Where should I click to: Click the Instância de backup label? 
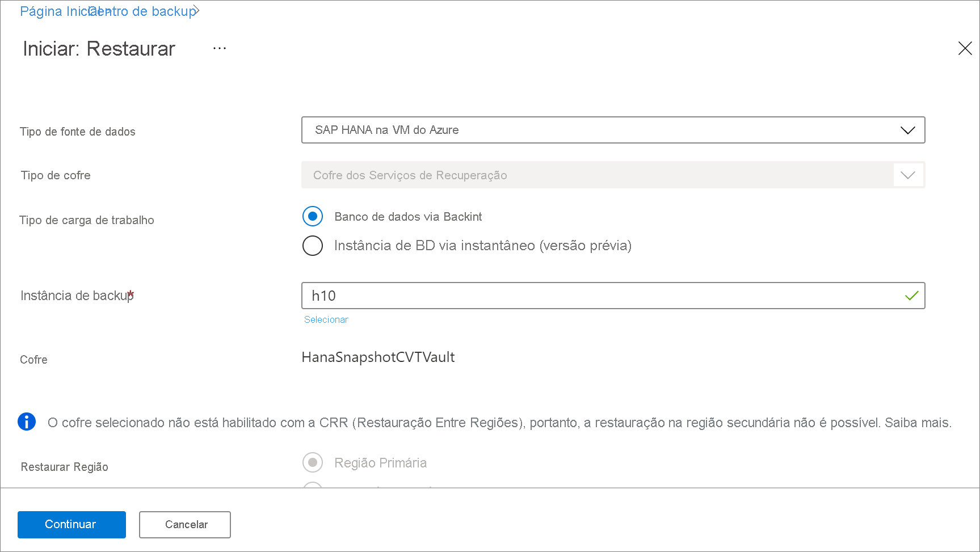tap(77, 296)
